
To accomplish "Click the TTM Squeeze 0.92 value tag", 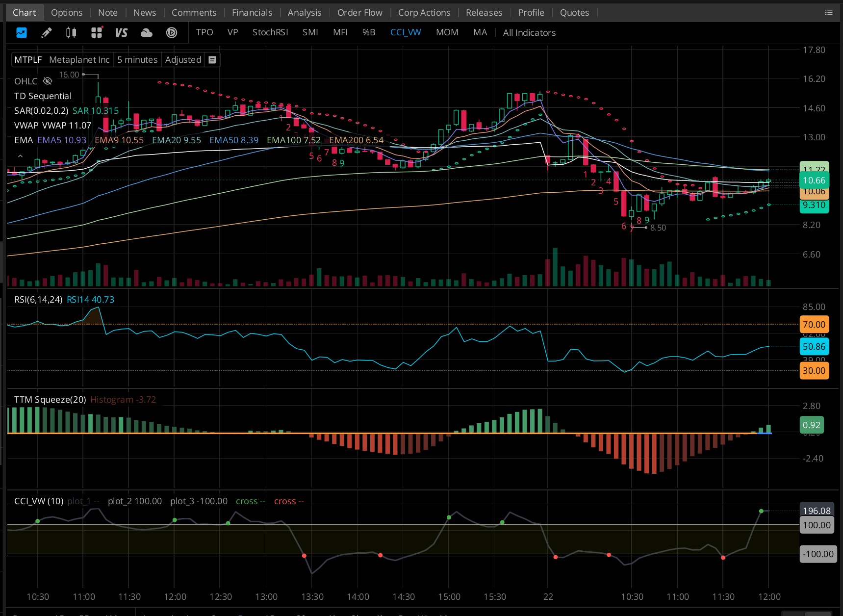I will (x=812, y=425).
